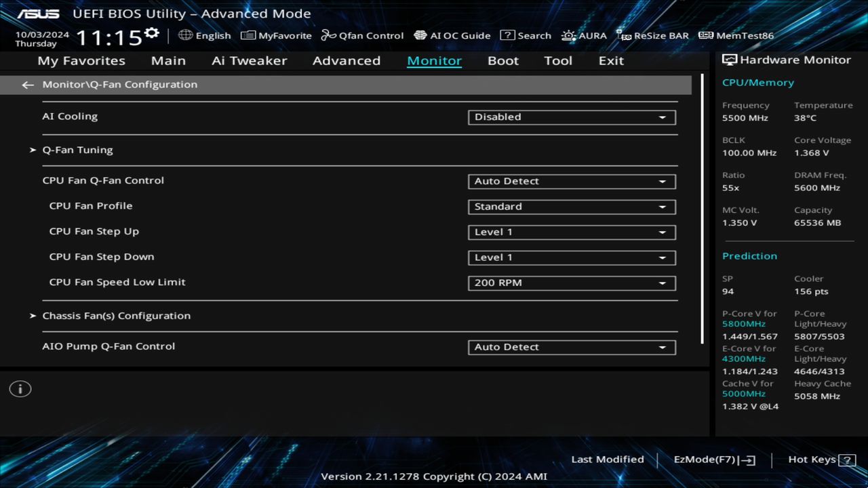
Task: Open the AI Cooling dropdown
Action: coord(570,117)
